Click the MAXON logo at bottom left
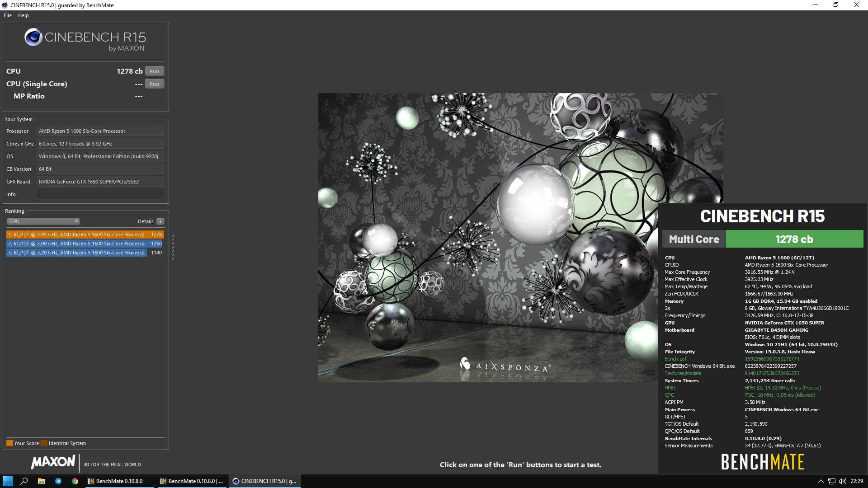The height and width of the screenshot is (488, 868). (53, 462)
